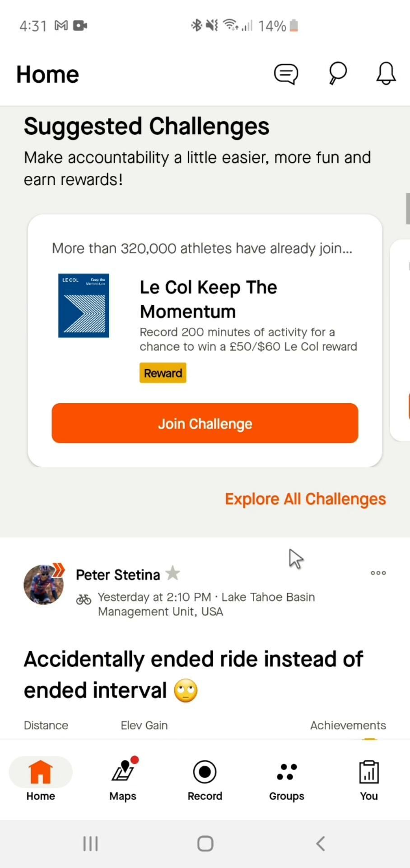Open Le Col Keep The Momentum challenge title
Image resolution: width=410 pixels, height=868 pixels.
(x=208, y=299)
